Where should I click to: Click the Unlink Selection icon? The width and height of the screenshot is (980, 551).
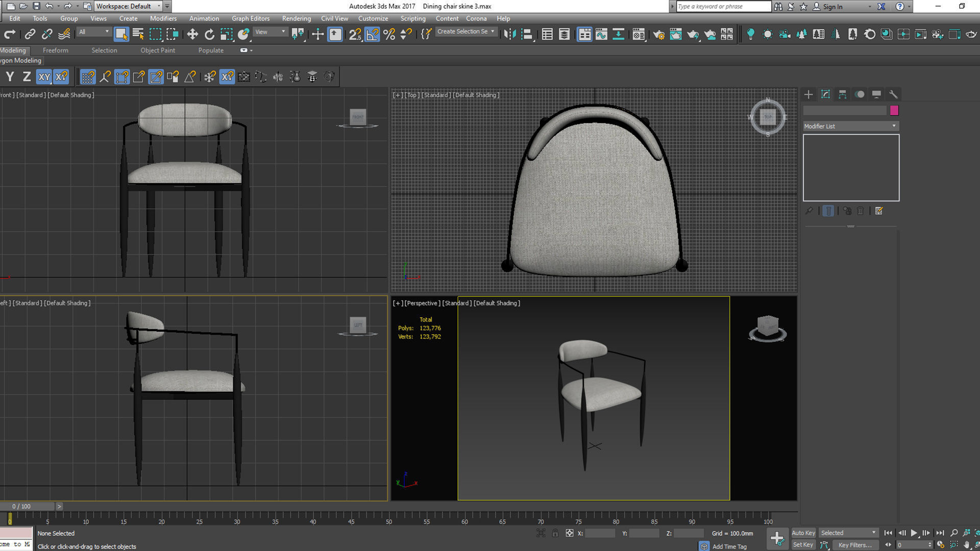coord(47,34)
